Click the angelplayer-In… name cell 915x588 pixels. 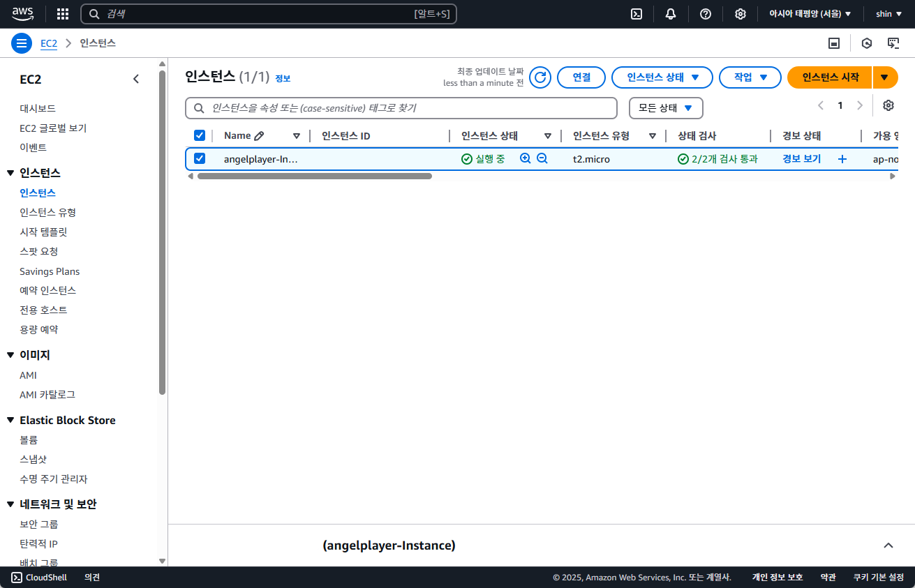pos(261,159)
